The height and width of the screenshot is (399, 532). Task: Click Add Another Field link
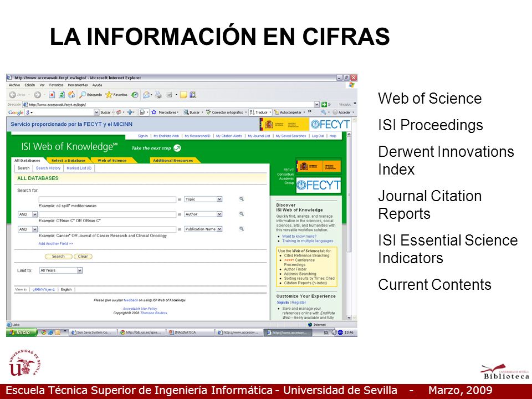[55, 244]
